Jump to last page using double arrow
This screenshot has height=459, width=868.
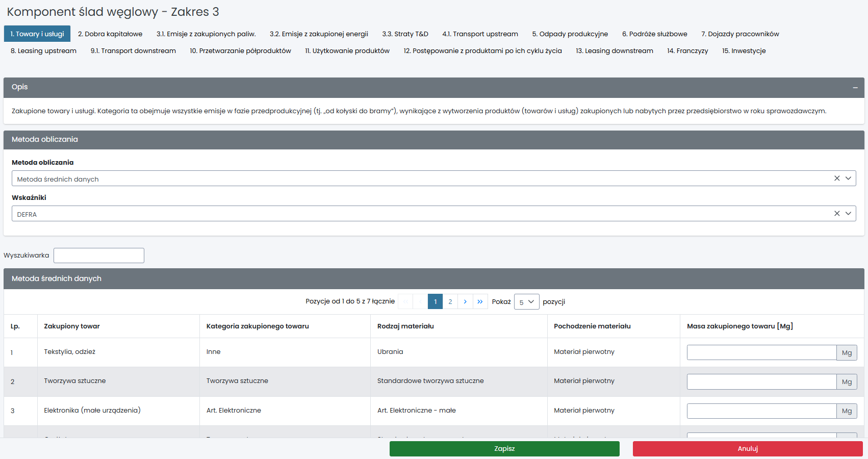coord(480,302)
